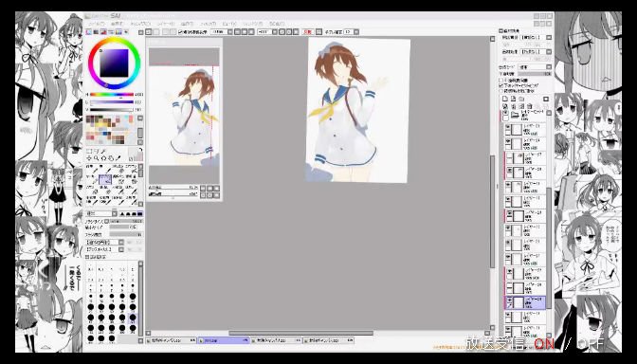Viewport: 637px width, 364px height.
Task: Click the brush size slider
Action: (126, 222)
